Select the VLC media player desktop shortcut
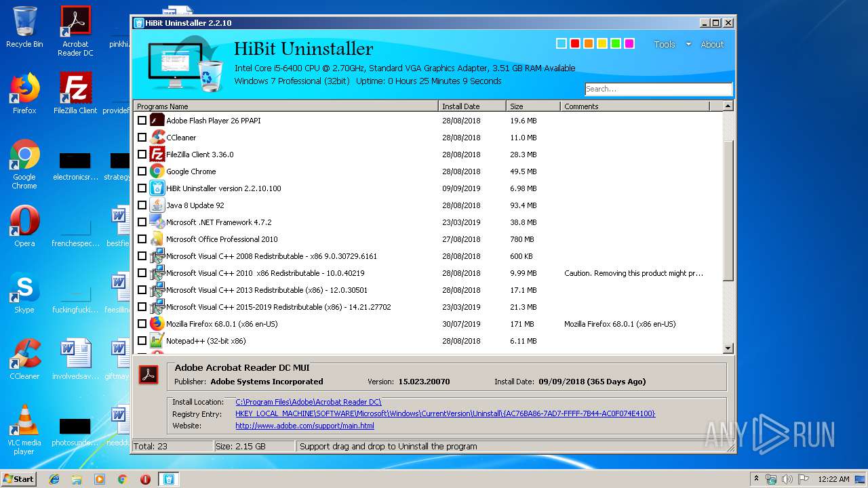Image resolution: width=868 pixels, height=488 pixels. [x=24, y=430]
